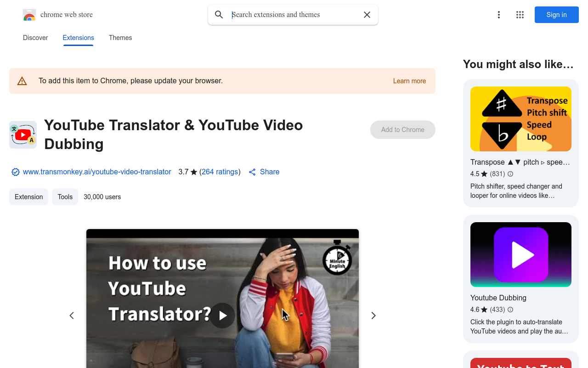Image resolution: width=588 pixels, height=368 pixels.
Task: Click the disabled Add to Chrome button
Action: (x=403, y=130)
